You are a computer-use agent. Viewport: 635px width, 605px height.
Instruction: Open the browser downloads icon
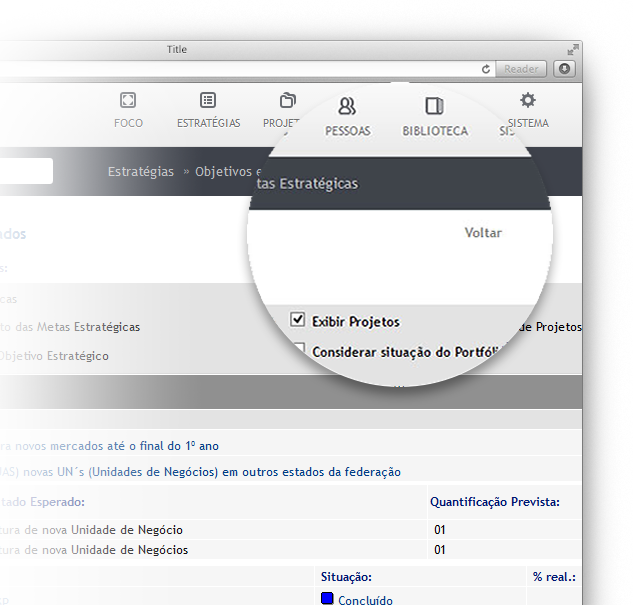pos(564,69)
